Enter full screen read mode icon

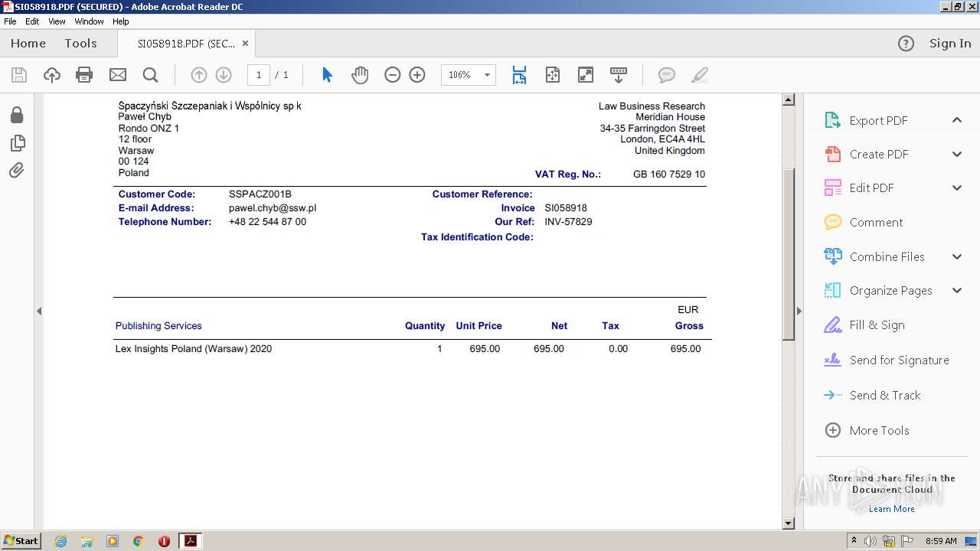coord(585,75)
